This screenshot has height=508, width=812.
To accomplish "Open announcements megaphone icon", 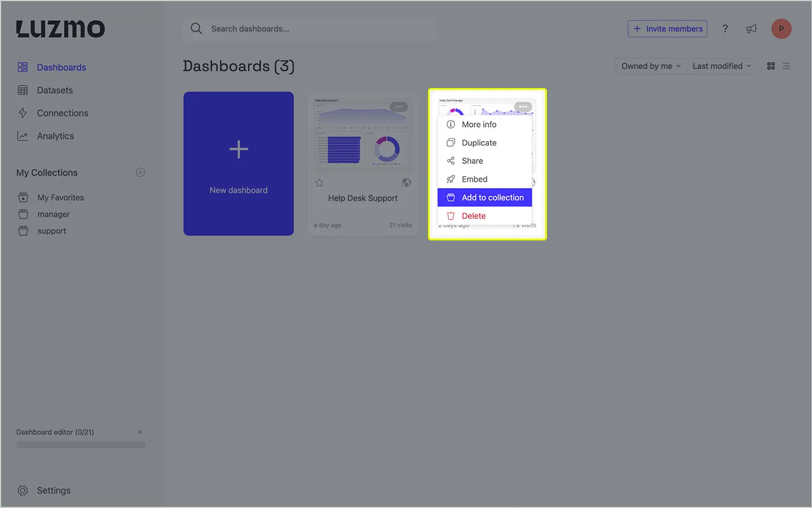I will [x=751, y=29].
